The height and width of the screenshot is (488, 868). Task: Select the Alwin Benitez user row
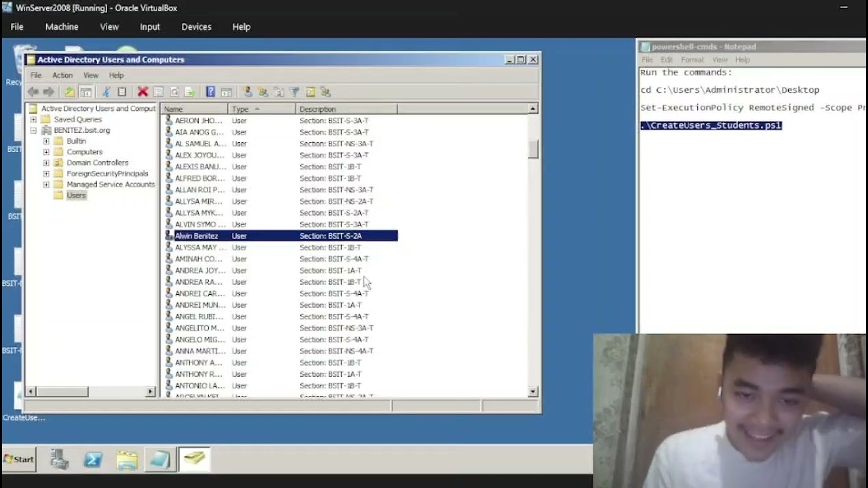281,236
